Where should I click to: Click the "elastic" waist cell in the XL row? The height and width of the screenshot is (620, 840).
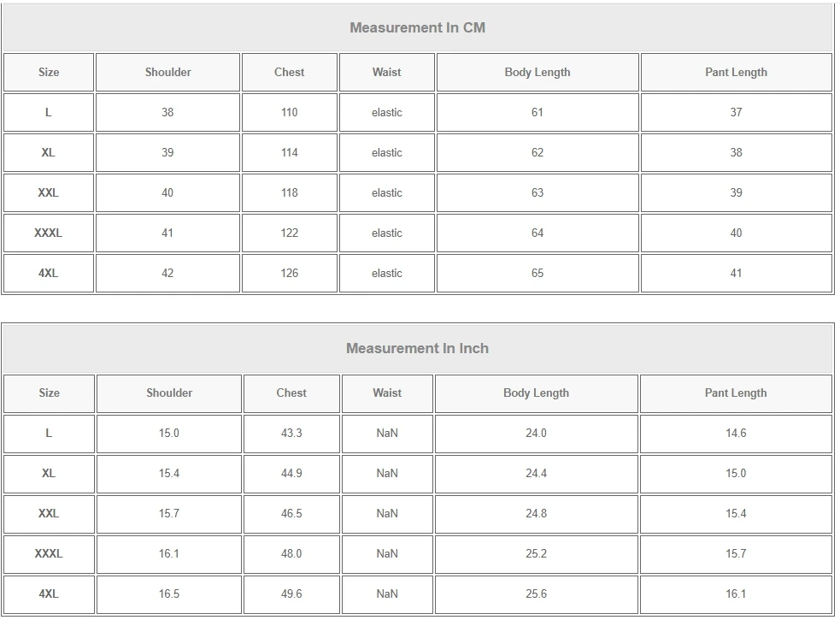tap(386, 152)
